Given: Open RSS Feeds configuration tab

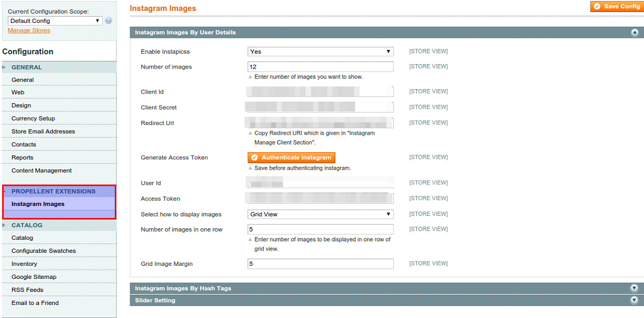Looking at the screenshot, I should (59, 290).
